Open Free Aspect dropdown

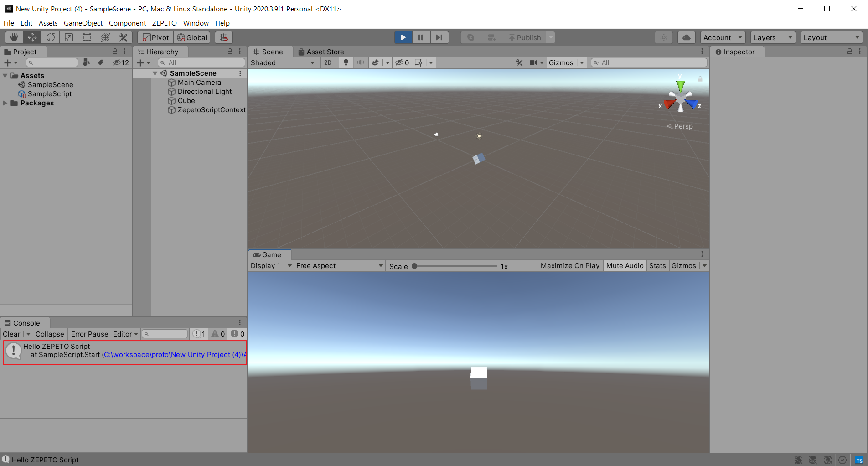click(339, 266)
